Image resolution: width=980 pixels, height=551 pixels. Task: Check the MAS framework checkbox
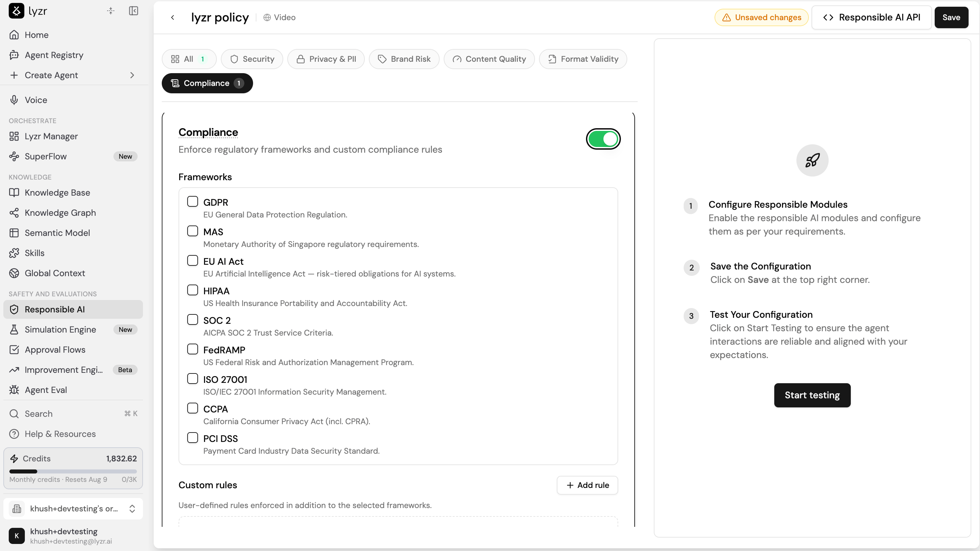pyautogui.click(x=193, y=231)
